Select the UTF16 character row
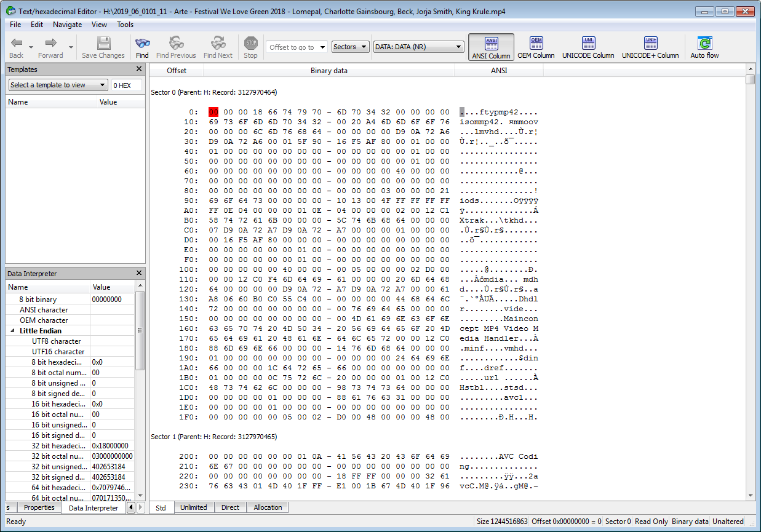The width and height of the screenshot is (761, 532). pyautogui.click(x=70, y=352)
